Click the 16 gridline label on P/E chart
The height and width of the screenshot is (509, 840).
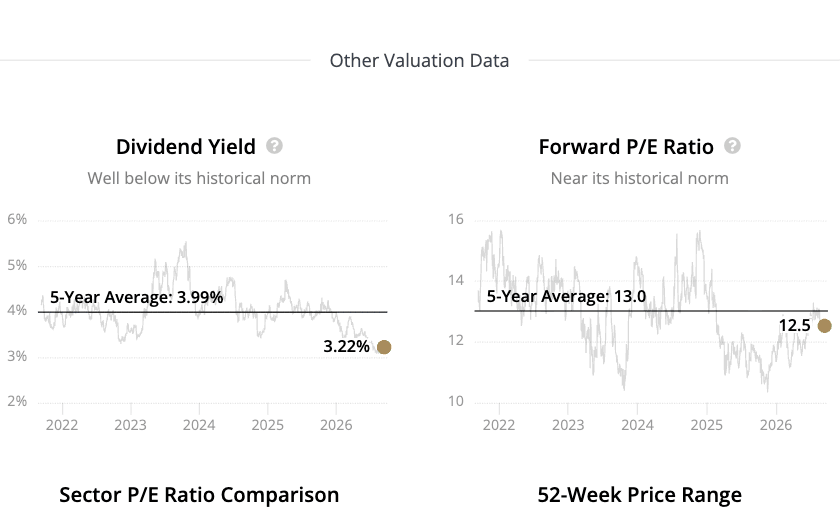pos(456,219)
